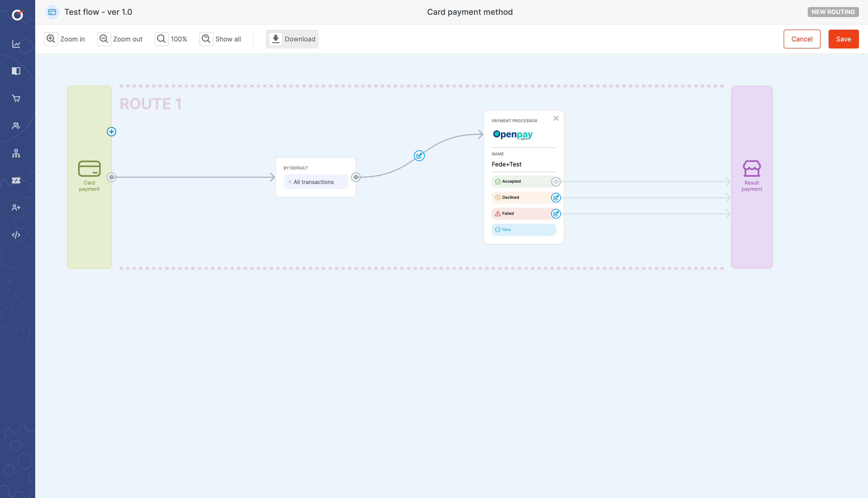
Task: Click the Card payment node icon
Action: coord(89,169)
